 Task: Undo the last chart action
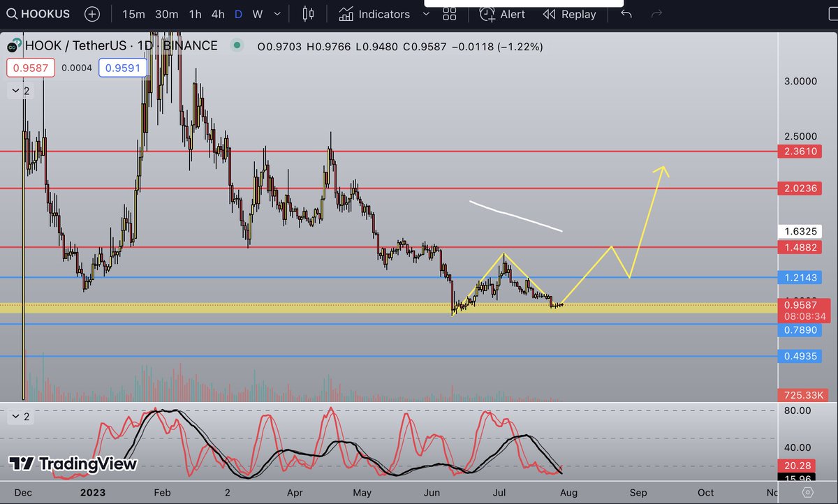(626, 14)
